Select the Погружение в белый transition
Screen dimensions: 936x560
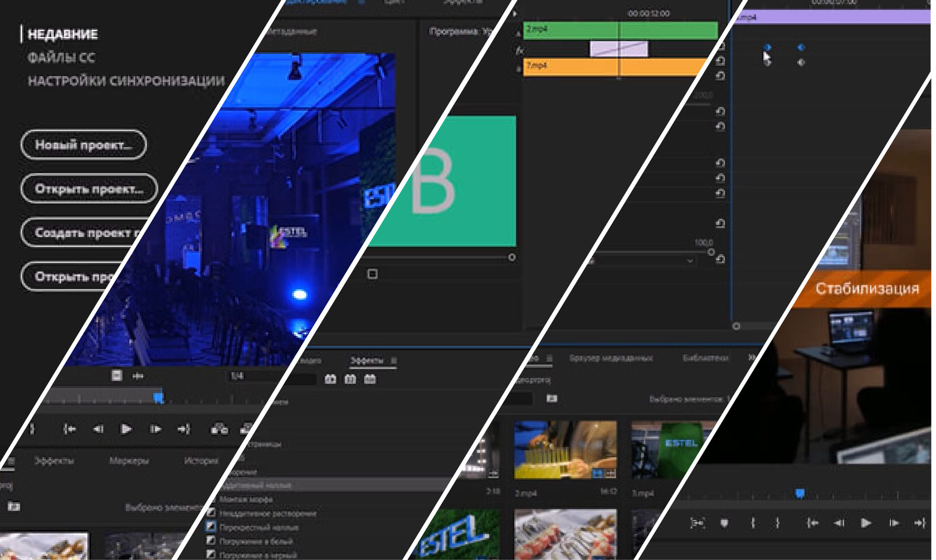(256, 541)
